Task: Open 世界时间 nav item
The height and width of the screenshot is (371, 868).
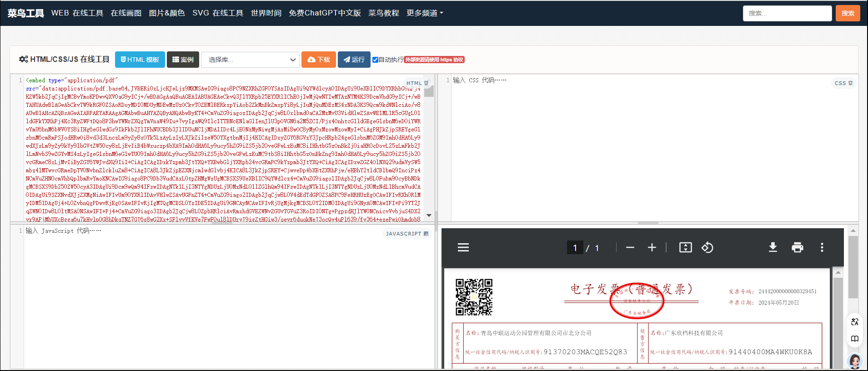Action: pos(266,13)
